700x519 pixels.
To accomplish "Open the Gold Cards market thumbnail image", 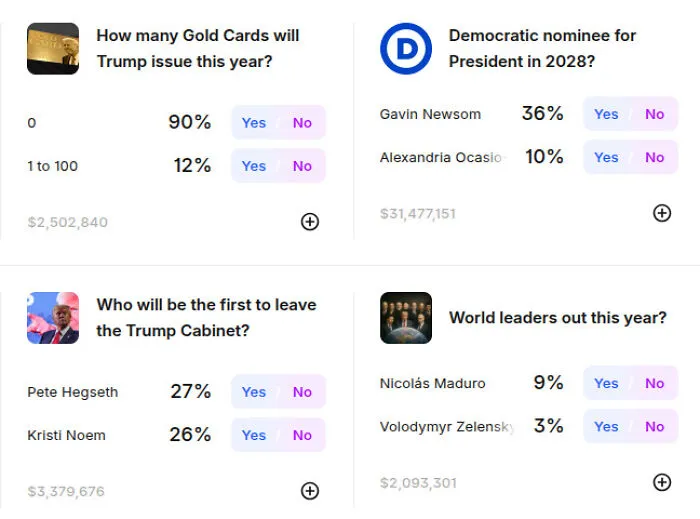I will point(53,49).
